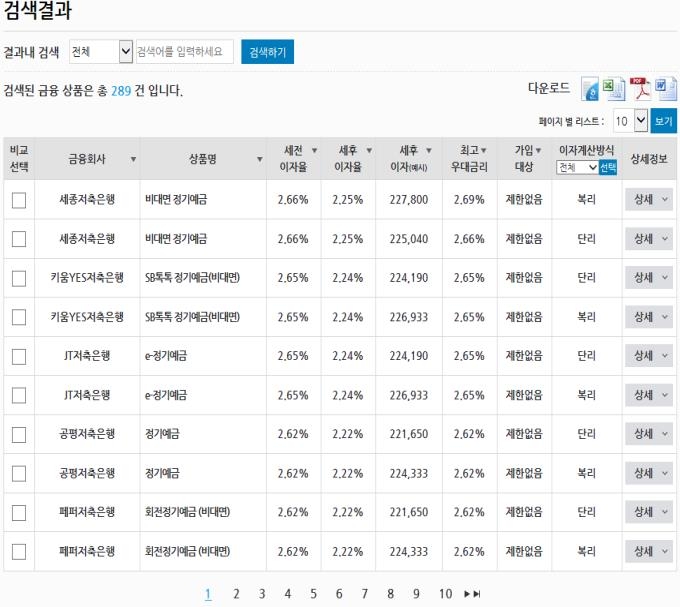Screen dimensions: 680x607
Task: Check 공평저축은행 복리 row checkbox
Action: 19,473
